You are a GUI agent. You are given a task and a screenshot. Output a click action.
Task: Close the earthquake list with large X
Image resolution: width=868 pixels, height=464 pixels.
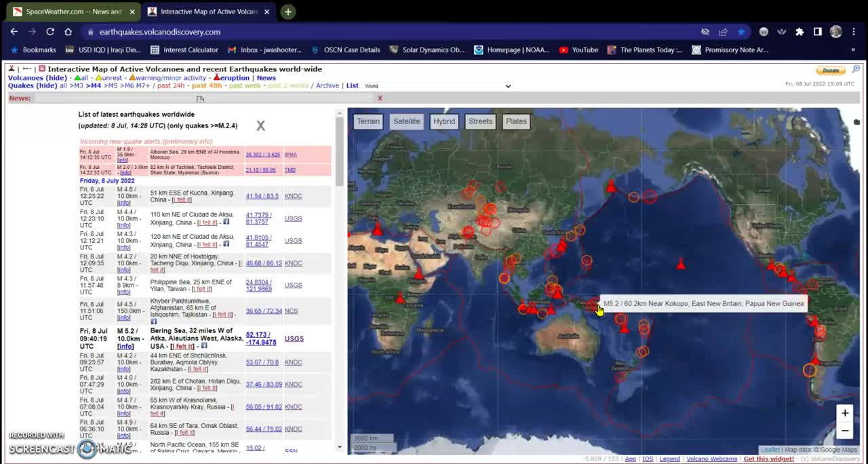click(x=260, y=125)
